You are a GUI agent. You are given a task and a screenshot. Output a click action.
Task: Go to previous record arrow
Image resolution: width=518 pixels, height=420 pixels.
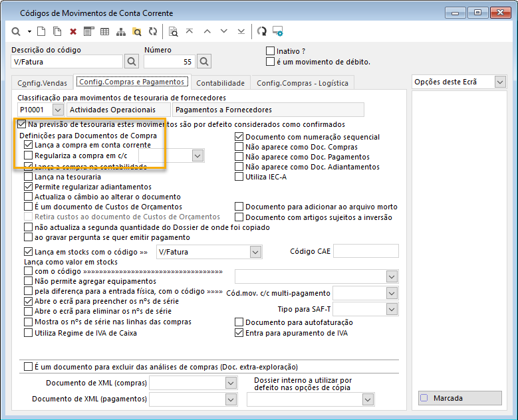click(x=207, y=32)
